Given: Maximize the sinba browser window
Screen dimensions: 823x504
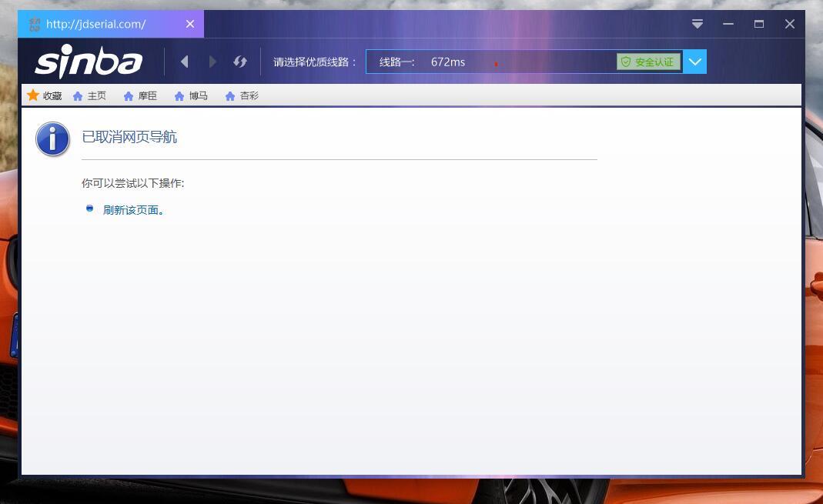Looking at the screenshot, I should pyautogui.click(x=759, y=24).
